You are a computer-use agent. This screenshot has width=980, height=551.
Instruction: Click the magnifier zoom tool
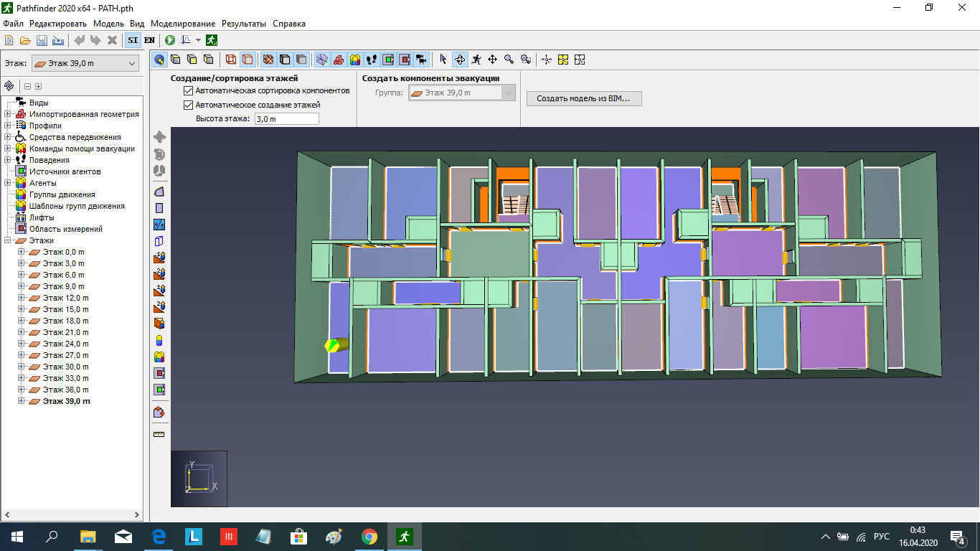[509, 60]
